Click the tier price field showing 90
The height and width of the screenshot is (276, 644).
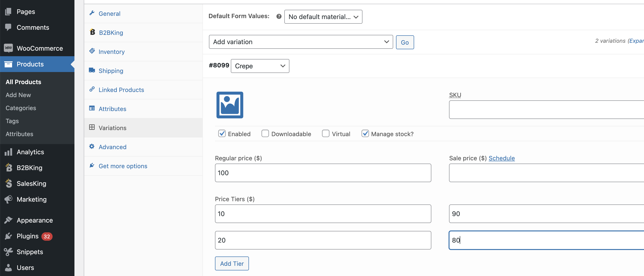[546, 214]
